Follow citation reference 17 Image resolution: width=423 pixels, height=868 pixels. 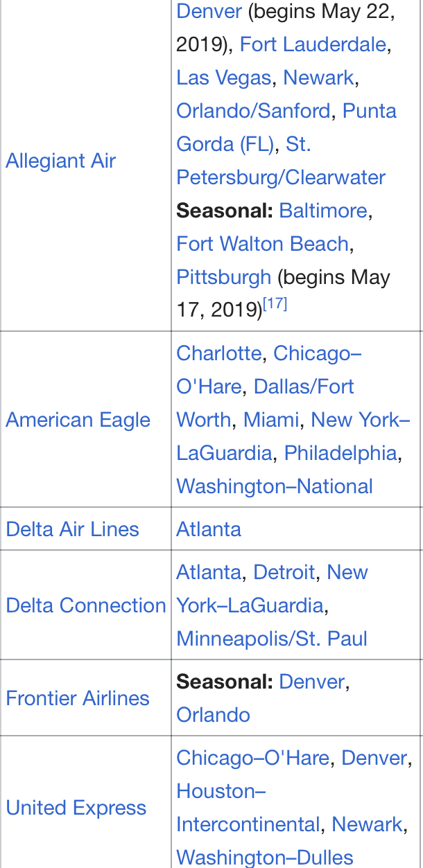[275, 304]
